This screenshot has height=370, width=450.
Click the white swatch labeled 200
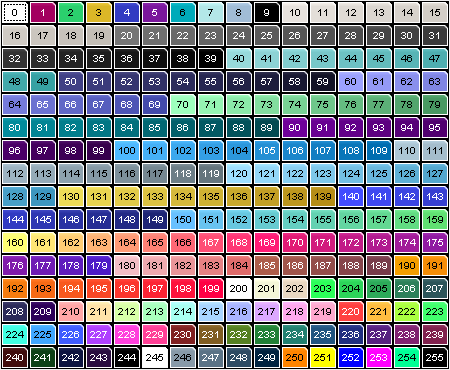point(238,288)
